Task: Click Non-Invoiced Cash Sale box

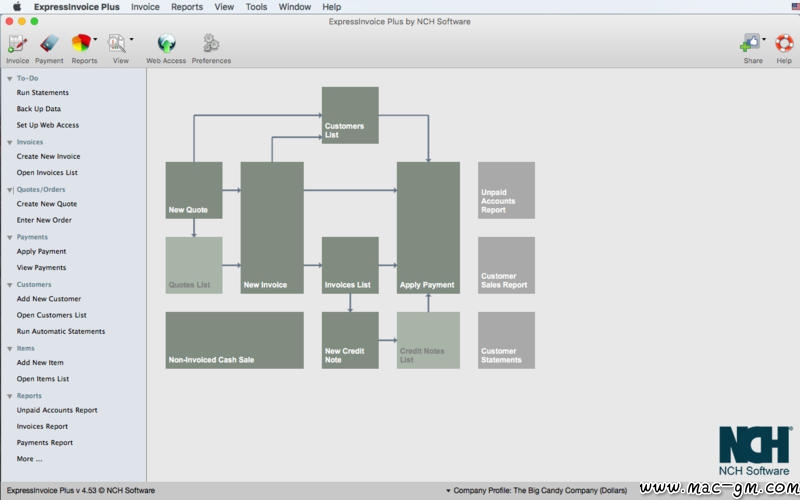Action: tap(235, 340)
